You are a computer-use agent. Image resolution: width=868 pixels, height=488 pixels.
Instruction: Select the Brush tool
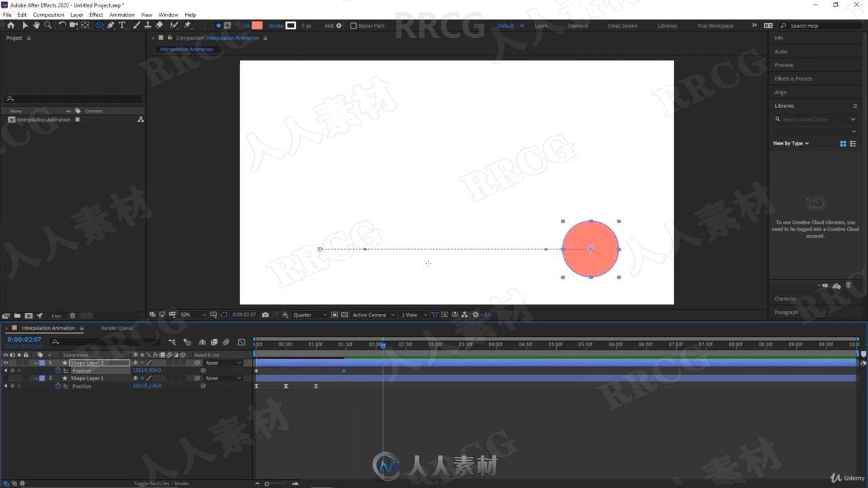[136, 25]
